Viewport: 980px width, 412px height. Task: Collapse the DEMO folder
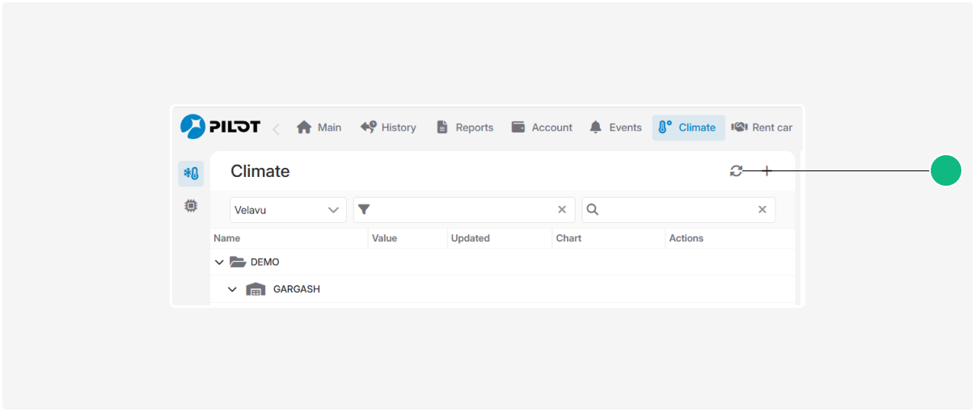[x=219, y=263]
